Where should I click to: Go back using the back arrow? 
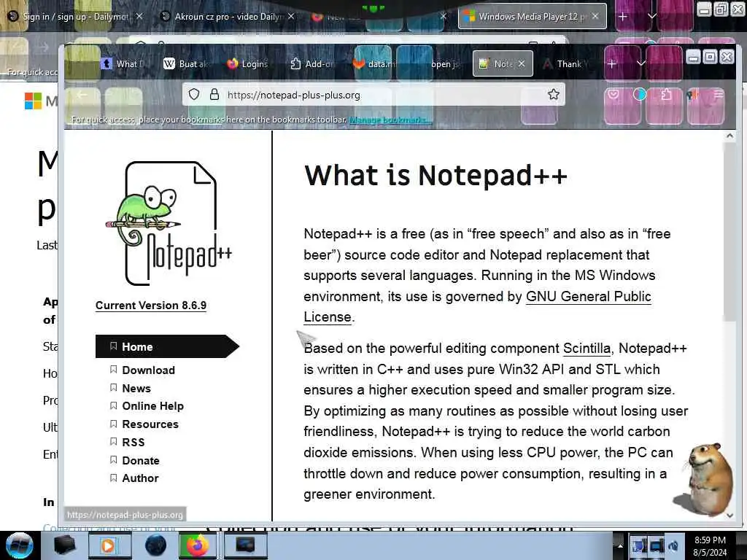pos(82,95)
